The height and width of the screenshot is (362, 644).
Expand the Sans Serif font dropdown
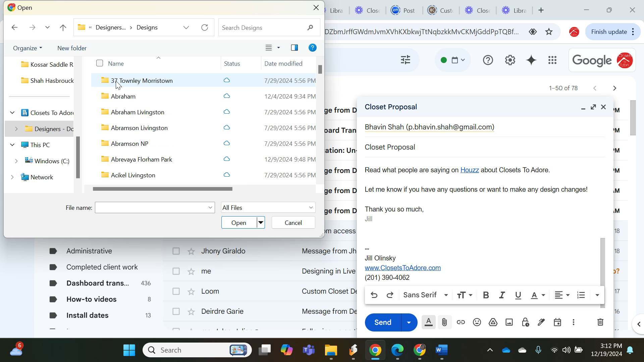[x=425, y=295]
